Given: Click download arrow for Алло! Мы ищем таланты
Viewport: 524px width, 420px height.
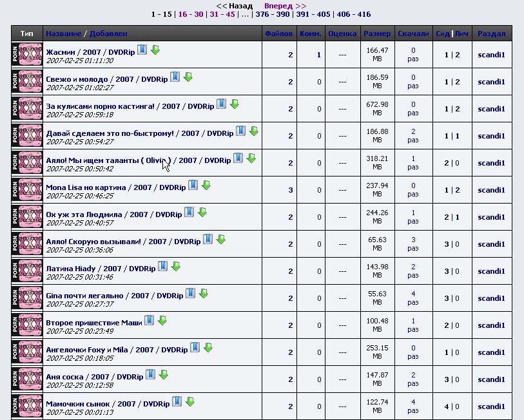Looking at the screenshot, I should (x=251, y=158).
